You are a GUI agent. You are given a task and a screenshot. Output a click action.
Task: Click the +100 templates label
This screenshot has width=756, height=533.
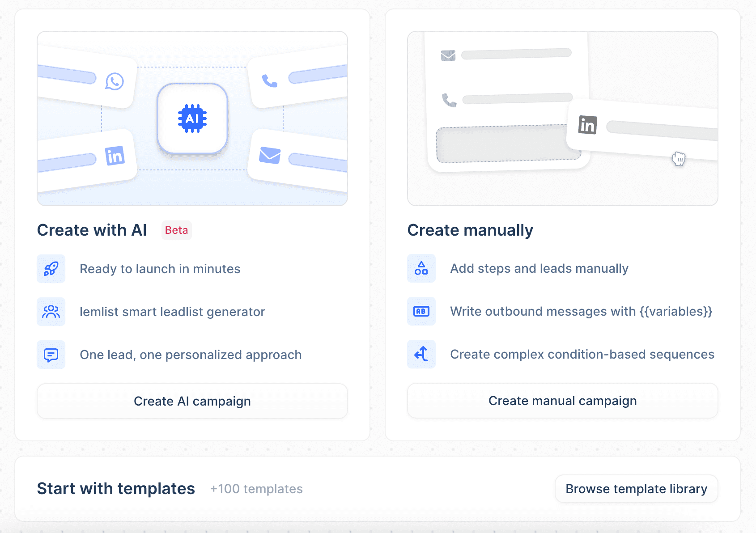click(x=256, y=489)
